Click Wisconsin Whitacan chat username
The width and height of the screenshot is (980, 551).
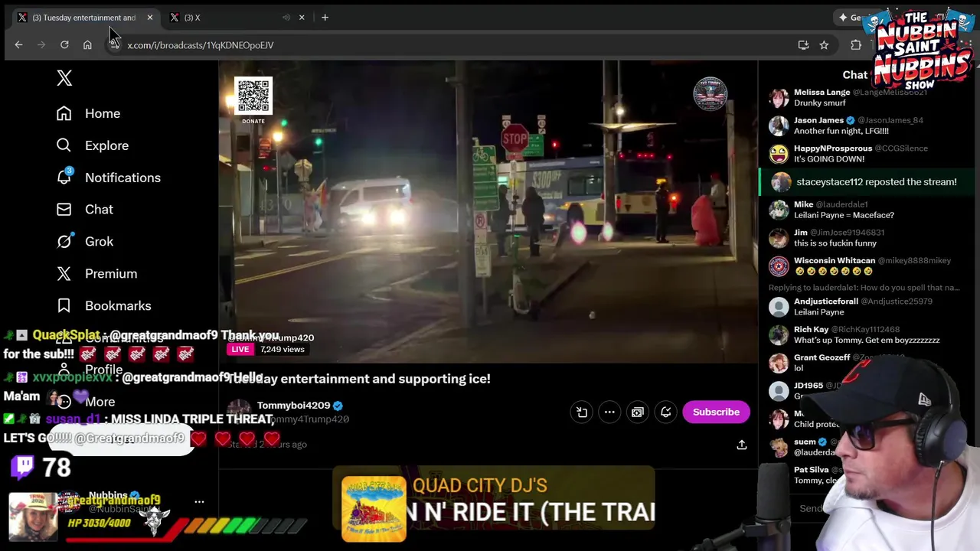click(x=835, y=261)
